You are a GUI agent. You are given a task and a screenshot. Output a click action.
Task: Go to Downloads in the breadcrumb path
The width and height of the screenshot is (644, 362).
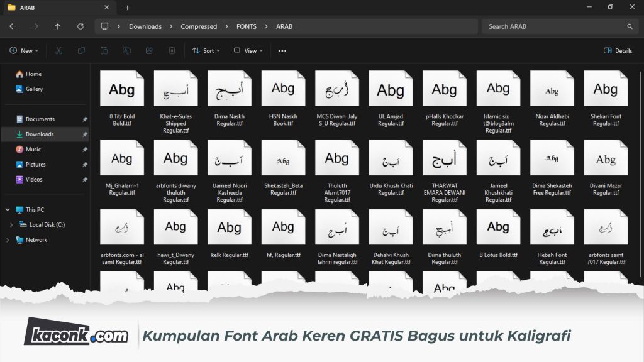tap(145, 26)
